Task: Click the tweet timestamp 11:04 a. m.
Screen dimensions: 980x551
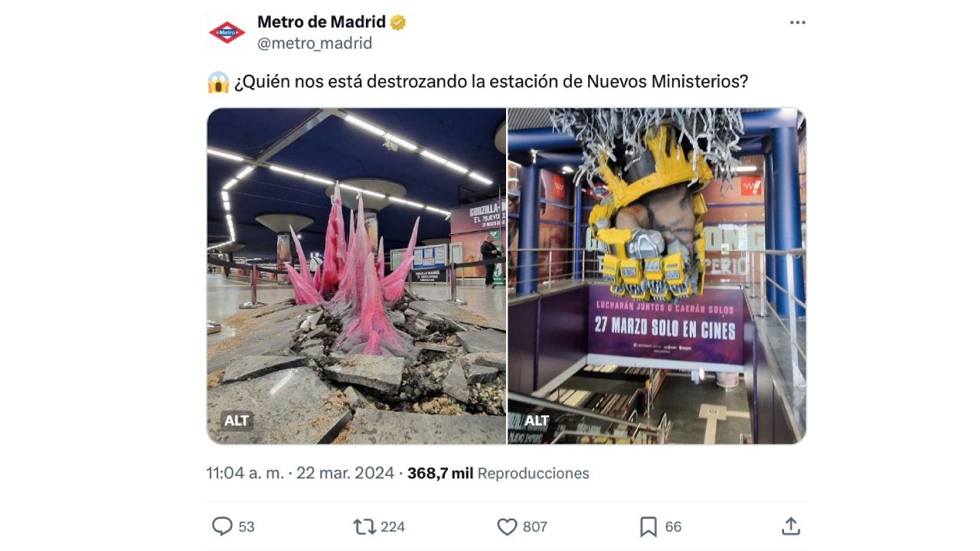Action: [x=245, y=473]
